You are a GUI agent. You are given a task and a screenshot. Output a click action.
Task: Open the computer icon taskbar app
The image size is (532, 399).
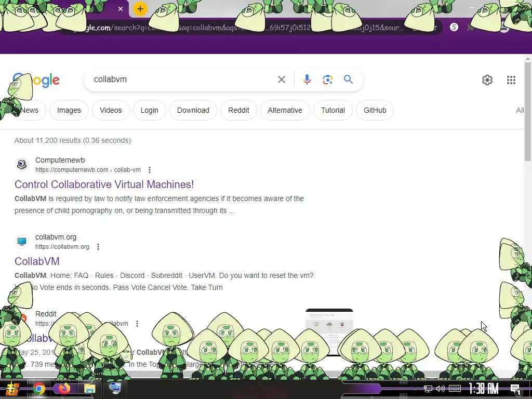pos(115,389)
